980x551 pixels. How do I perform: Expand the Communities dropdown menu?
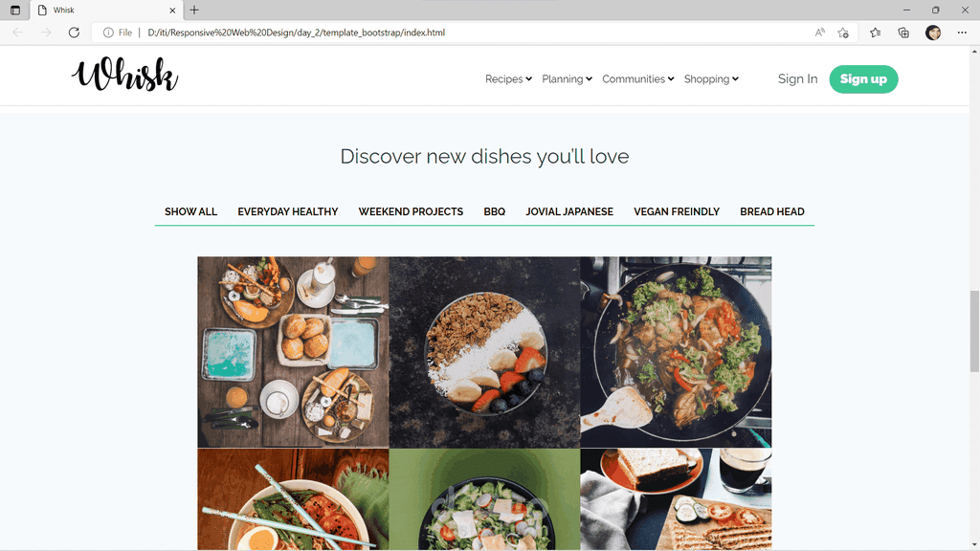pyautogui.click(x=637, y=78)
